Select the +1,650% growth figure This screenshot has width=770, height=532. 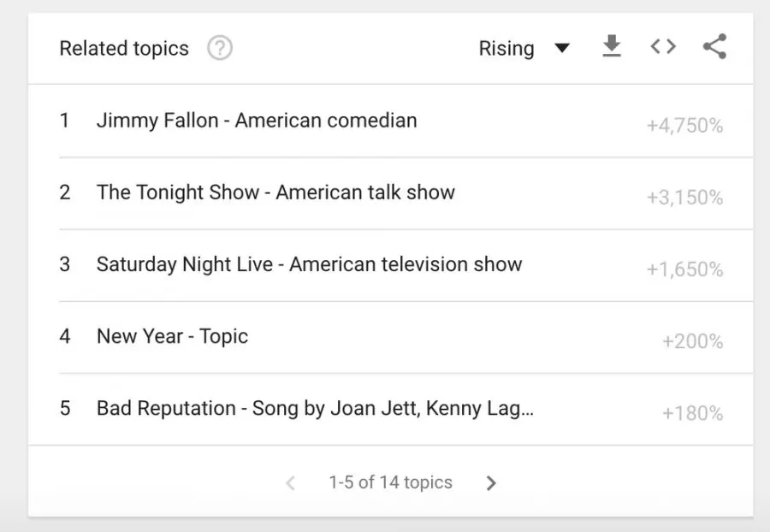[684, 269]
